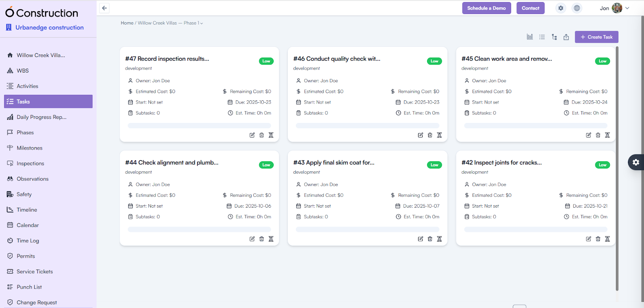
Task: Click progress bar on task #47 card
Action: 199,126
